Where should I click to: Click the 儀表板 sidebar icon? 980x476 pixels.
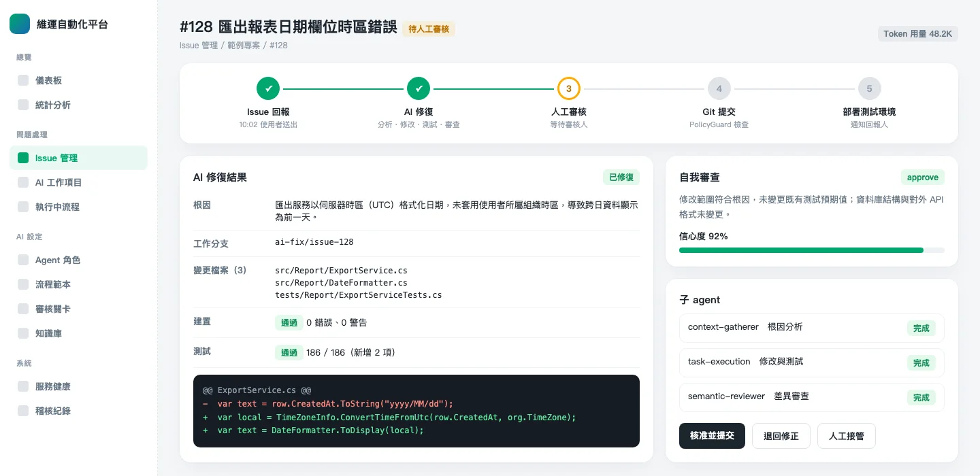click(23, 80)
